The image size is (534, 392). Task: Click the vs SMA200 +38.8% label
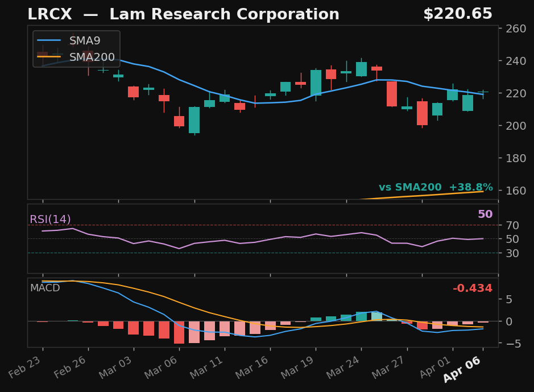click(436, 187)
